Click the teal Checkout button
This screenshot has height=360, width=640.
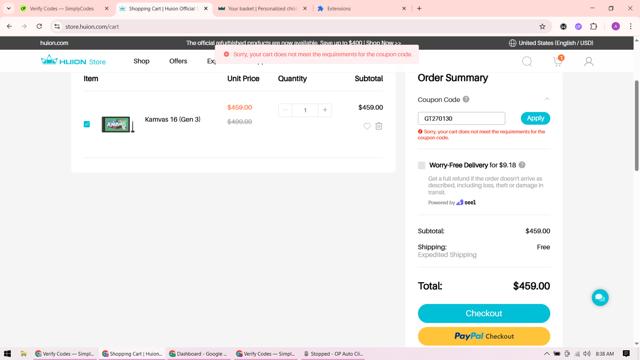coord(484,313)
